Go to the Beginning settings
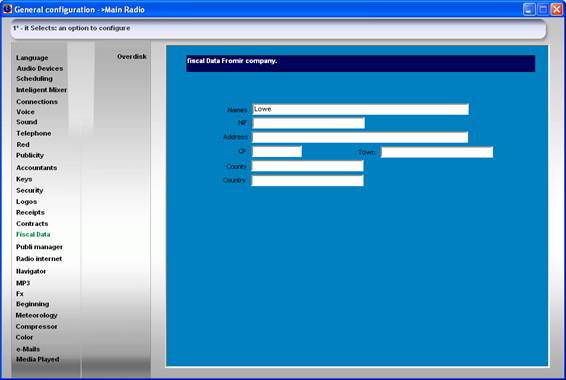 [x=32, y=304]
